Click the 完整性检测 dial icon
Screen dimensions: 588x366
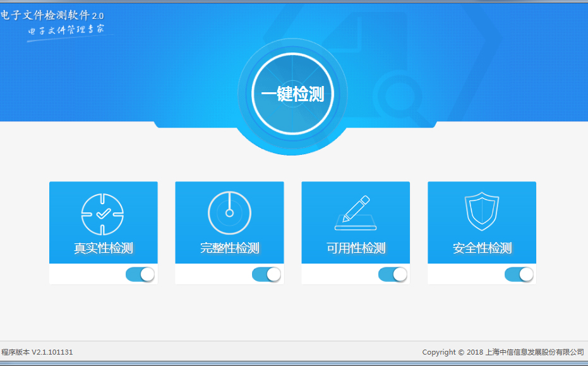(x=229, y=212)
